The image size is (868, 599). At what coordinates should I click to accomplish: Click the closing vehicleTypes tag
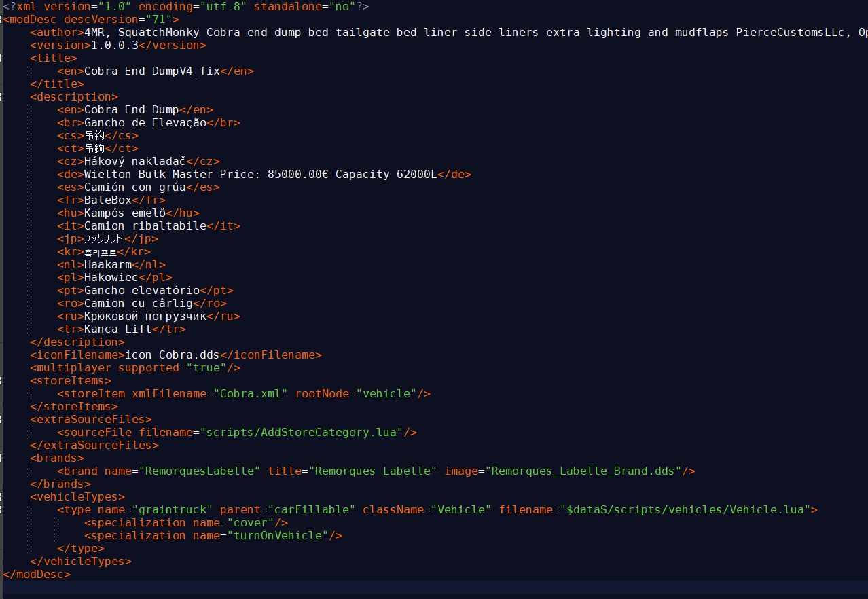pos(81,561)
